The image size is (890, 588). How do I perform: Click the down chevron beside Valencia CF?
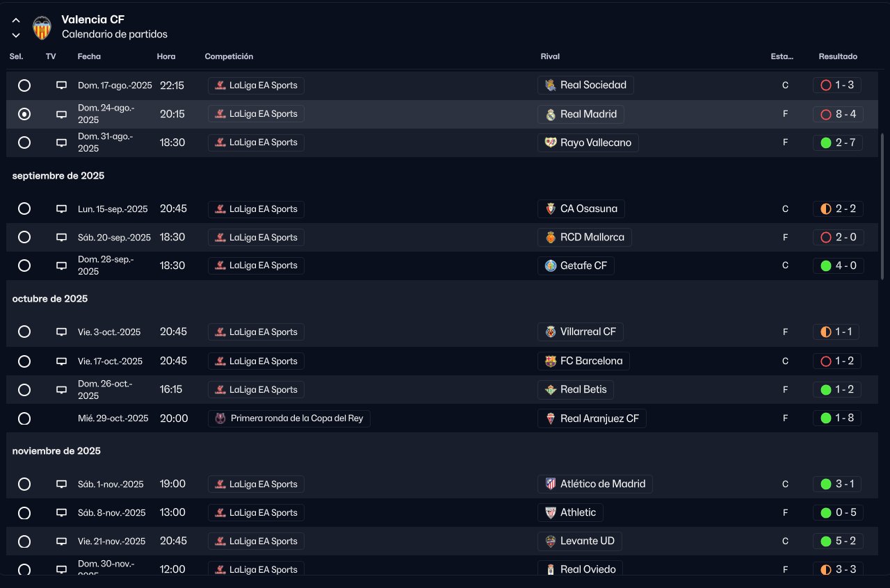pyautogui.click(x=16, y=35)
